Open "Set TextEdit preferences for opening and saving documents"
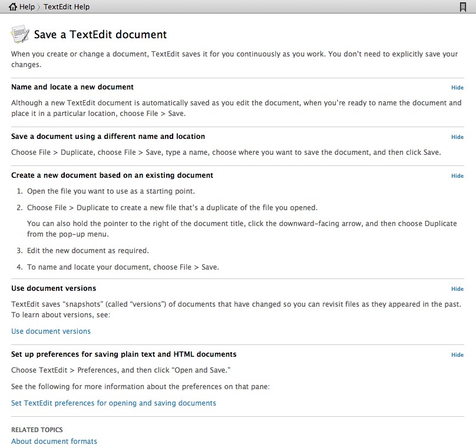 (x=114, y=403)
